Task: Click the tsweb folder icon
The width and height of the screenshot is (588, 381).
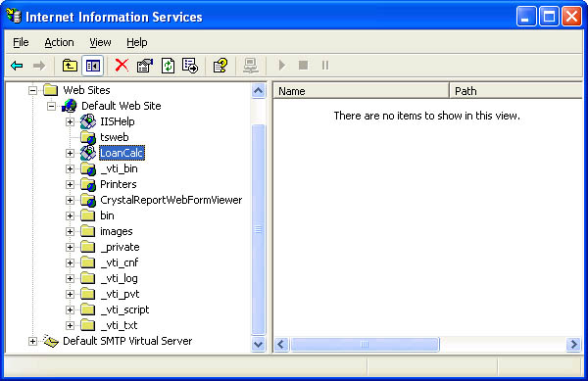Action: point(88,137)
